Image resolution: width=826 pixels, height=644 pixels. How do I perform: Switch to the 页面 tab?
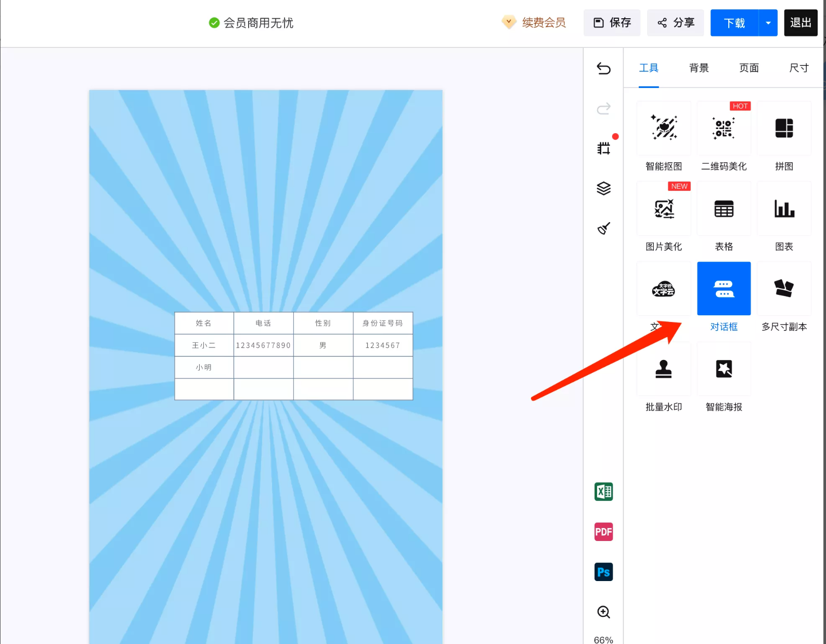[x=749, y=68]
